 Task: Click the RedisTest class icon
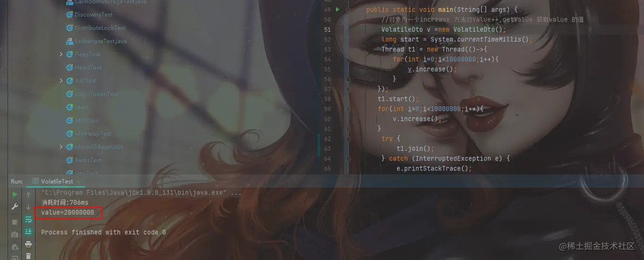70,160
